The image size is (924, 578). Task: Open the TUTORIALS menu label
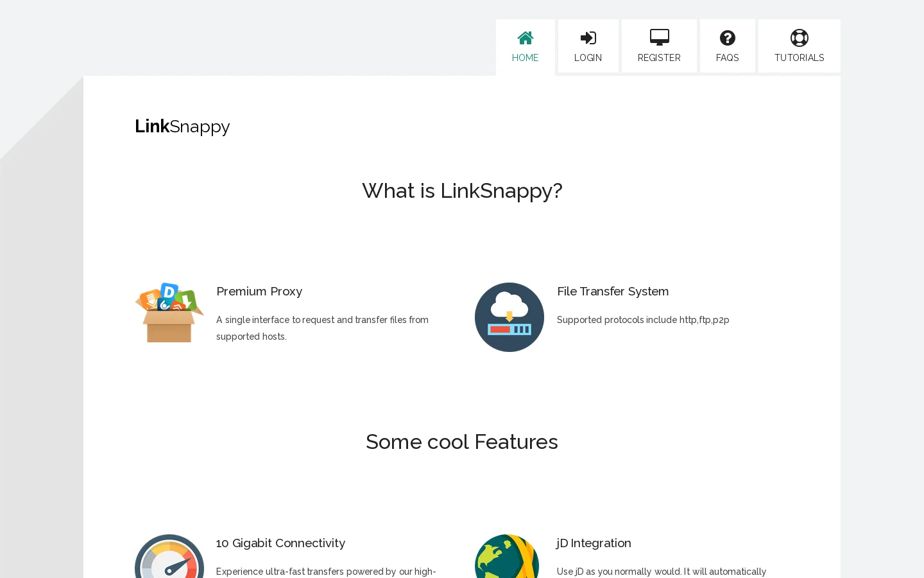(799, 58)
